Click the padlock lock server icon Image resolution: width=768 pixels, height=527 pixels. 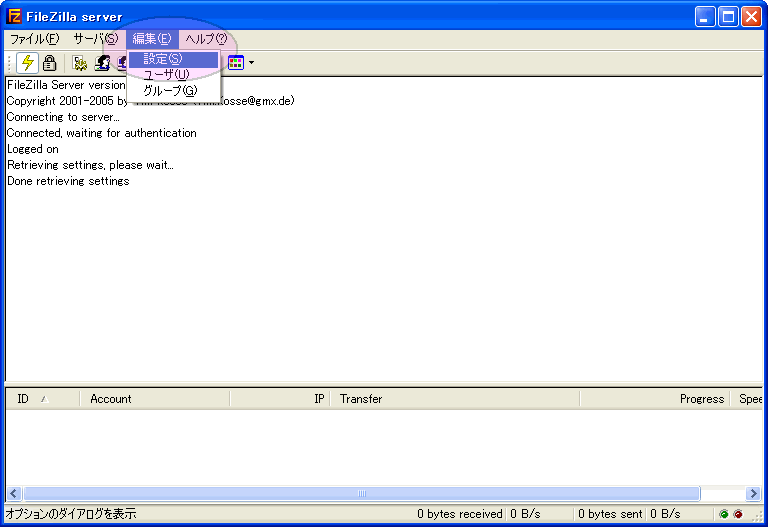pyautogui.click(x=49, y=63)
